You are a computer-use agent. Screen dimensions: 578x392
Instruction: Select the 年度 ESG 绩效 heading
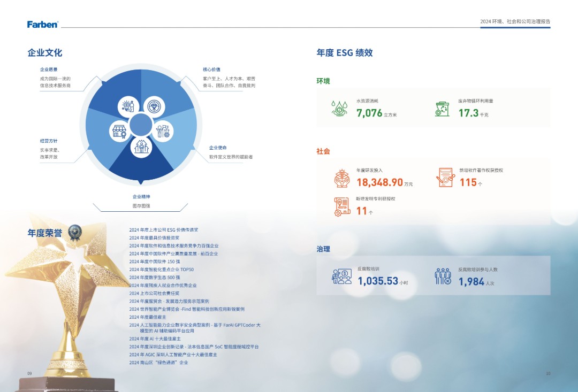tap(345, 53)
